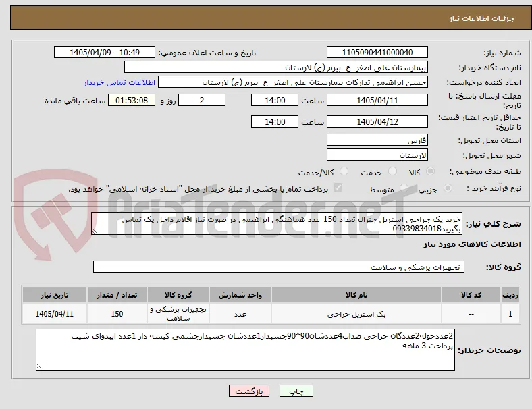Click the ردیف column header
The width and height of the screenshot is (532, 409).
pos(510,295)
